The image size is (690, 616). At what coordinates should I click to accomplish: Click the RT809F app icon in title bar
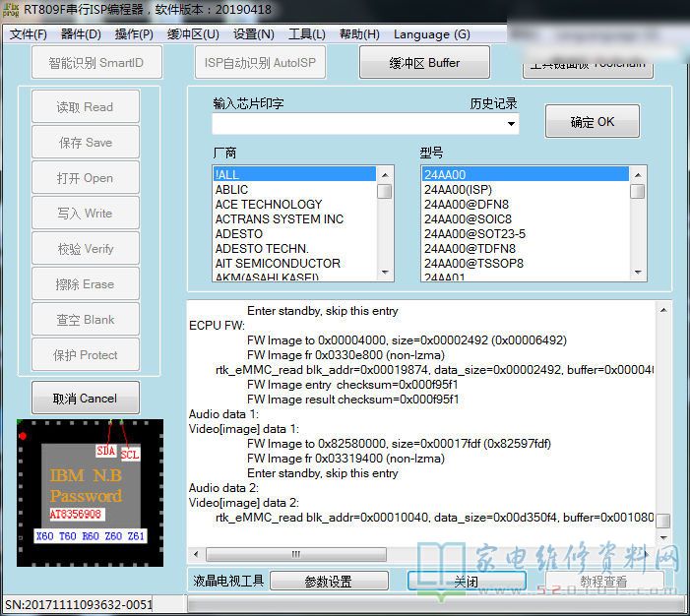point(11,11)
